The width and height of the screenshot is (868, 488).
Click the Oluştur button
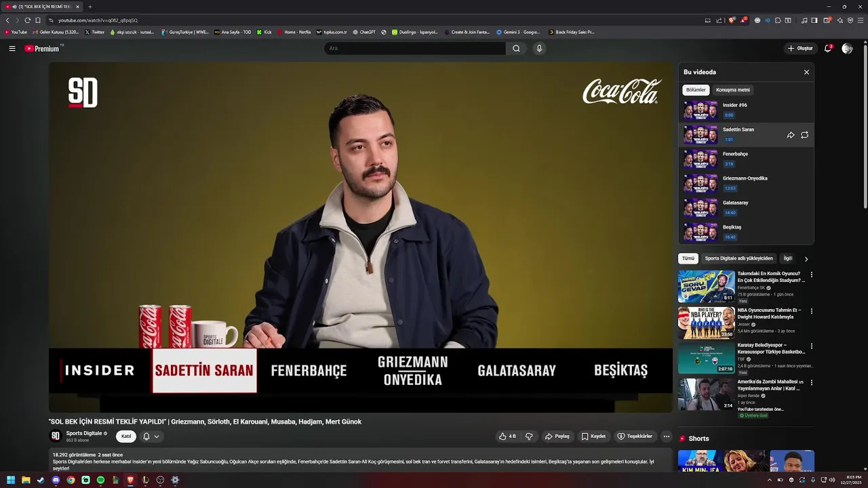pos(800,49)
